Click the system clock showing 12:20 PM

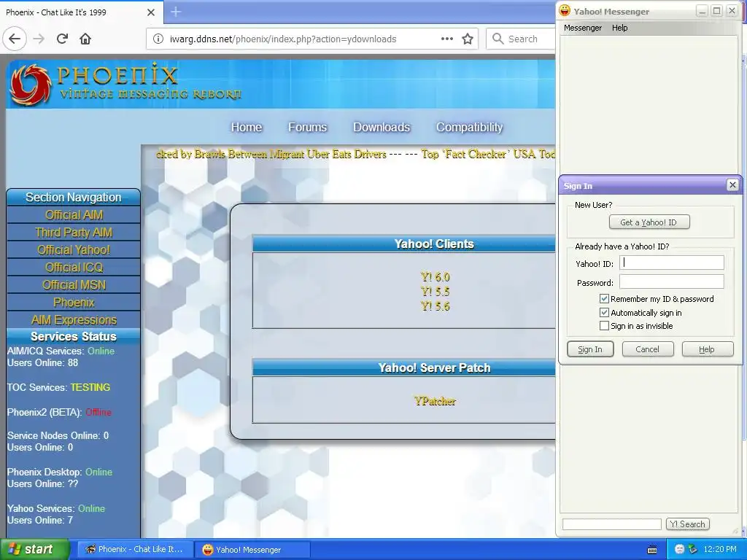coord(720,549)
